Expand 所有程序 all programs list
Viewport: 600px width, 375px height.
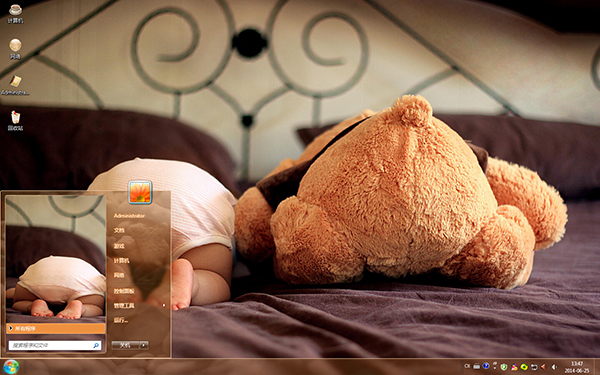[x=56, y=328]
